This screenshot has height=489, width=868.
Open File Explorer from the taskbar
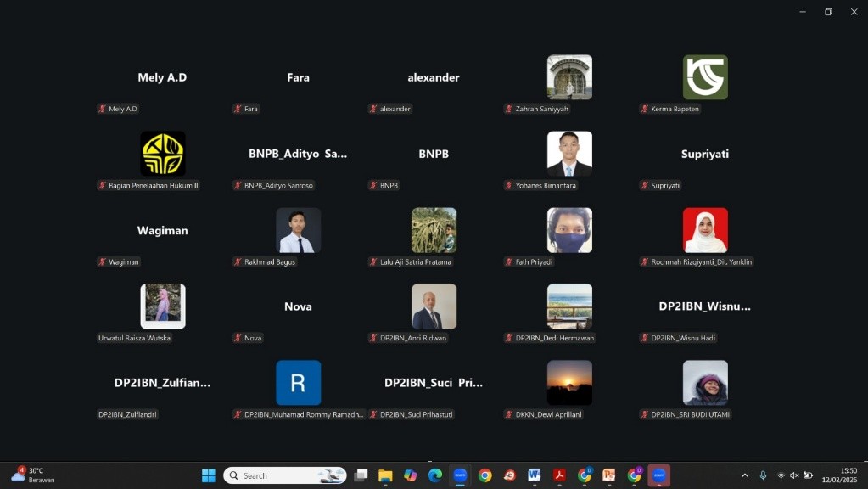[x=385, y=475]
